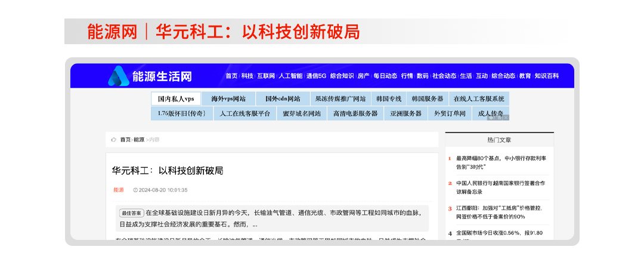Click the 最佳答案 badge button
The width and height of the screenshot is (644, 262).
(131, 212)
